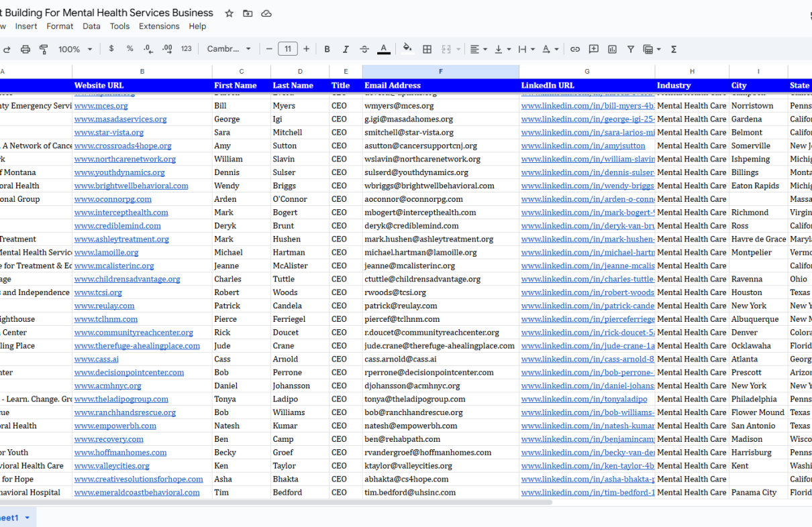Select the Email Address header cell

[441, 85]
